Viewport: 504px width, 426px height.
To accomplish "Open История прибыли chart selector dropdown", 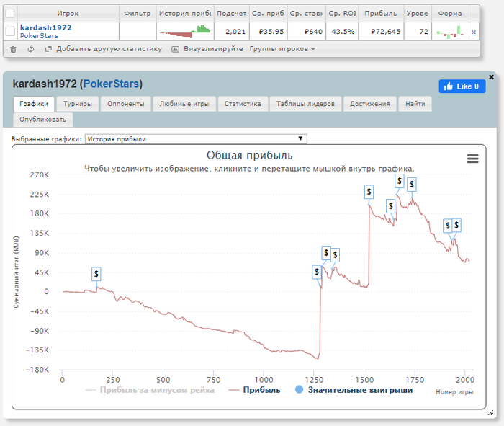I will (x=196, y=139).
